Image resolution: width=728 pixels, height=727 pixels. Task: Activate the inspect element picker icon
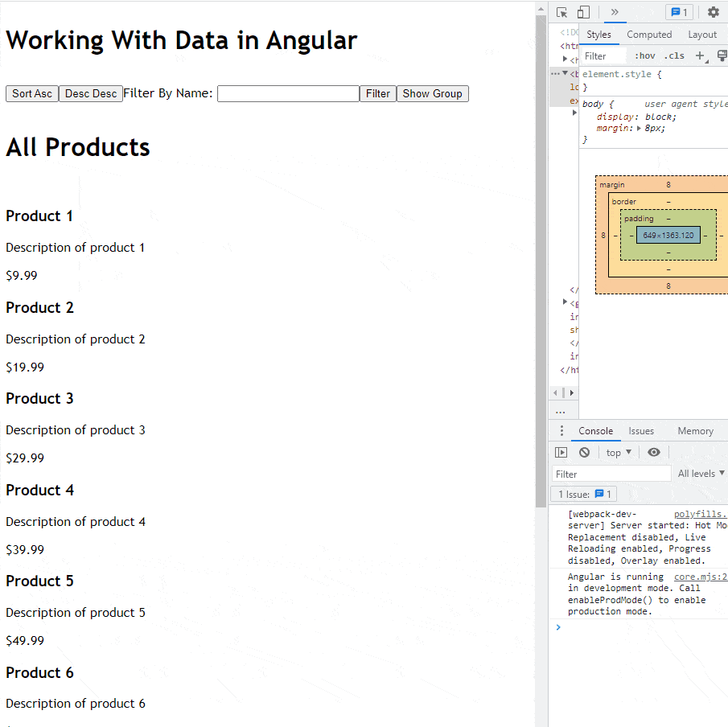[561, 13]
